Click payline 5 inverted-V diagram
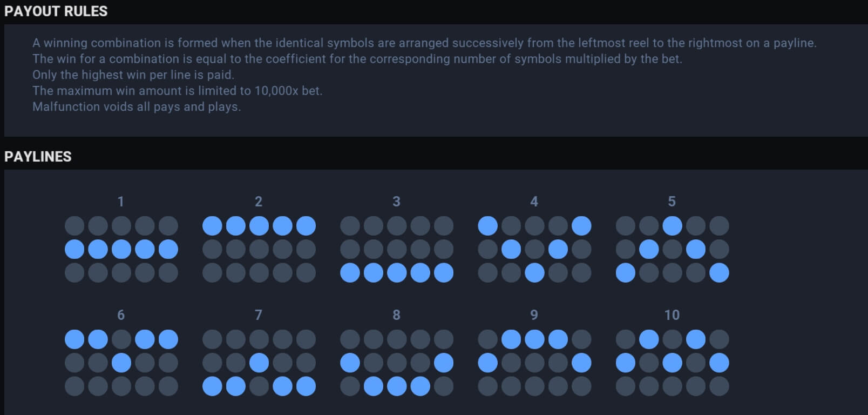 [672, 249]
